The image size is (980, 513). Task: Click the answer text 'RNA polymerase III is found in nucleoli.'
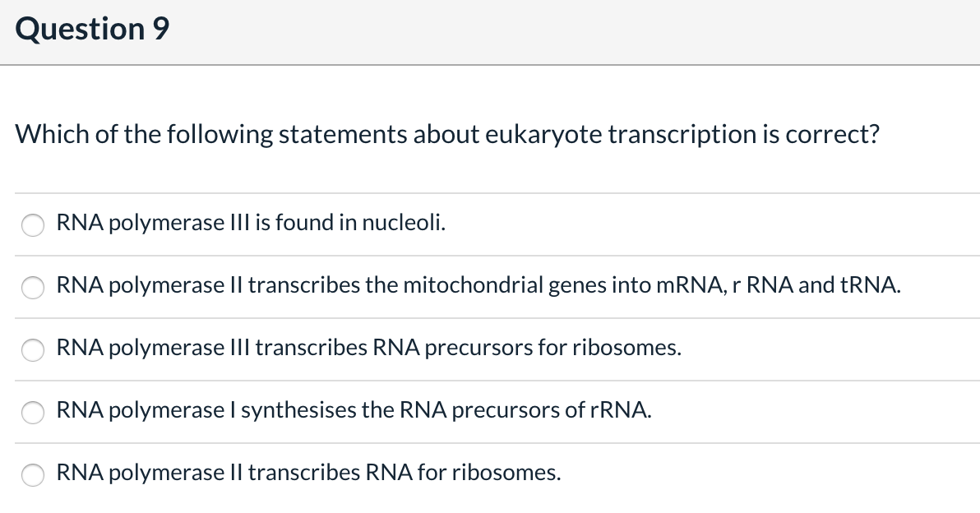tap(251, 223)
